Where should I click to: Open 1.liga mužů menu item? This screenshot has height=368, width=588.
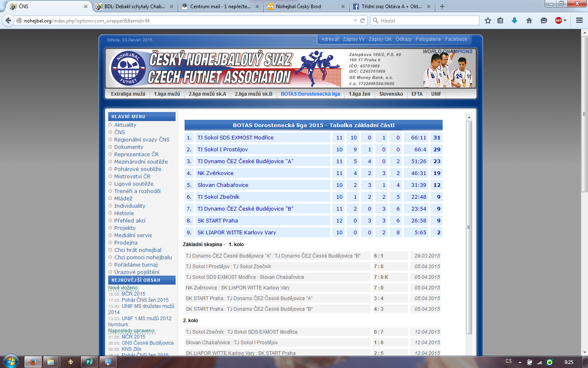pos(167,94)
